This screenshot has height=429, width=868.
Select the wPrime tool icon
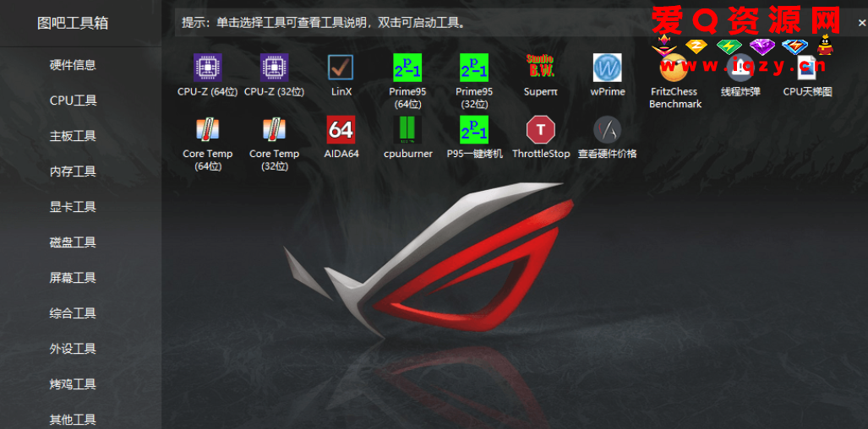(x=608, y=68)
